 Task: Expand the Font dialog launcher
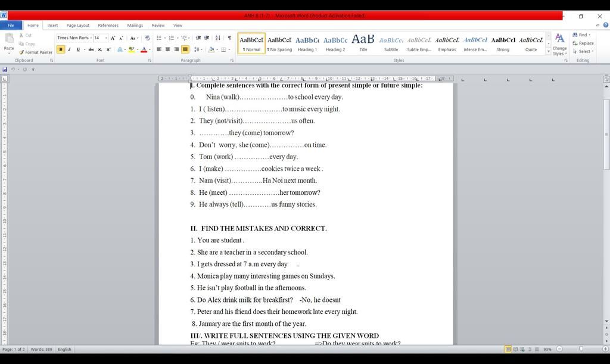[150, 60]
